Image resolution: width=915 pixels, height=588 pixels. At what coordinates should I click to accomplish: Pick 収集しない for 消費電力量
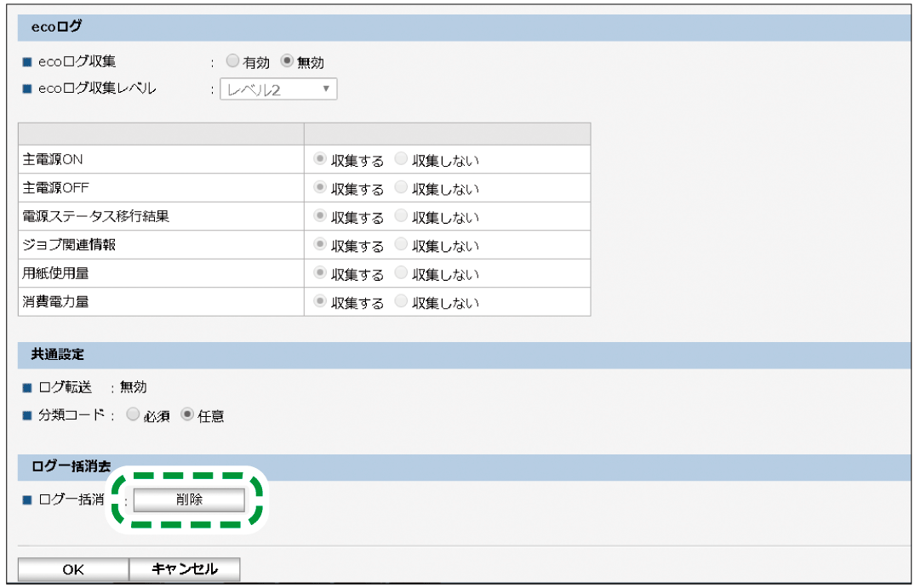pyautogui.click(x=402, y=302)
